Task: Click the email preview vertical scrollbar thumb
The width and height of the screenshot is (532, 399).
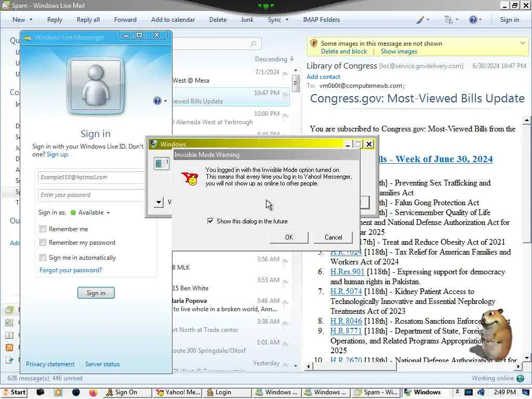Action: pyautogui.click(x=527, y=183)
